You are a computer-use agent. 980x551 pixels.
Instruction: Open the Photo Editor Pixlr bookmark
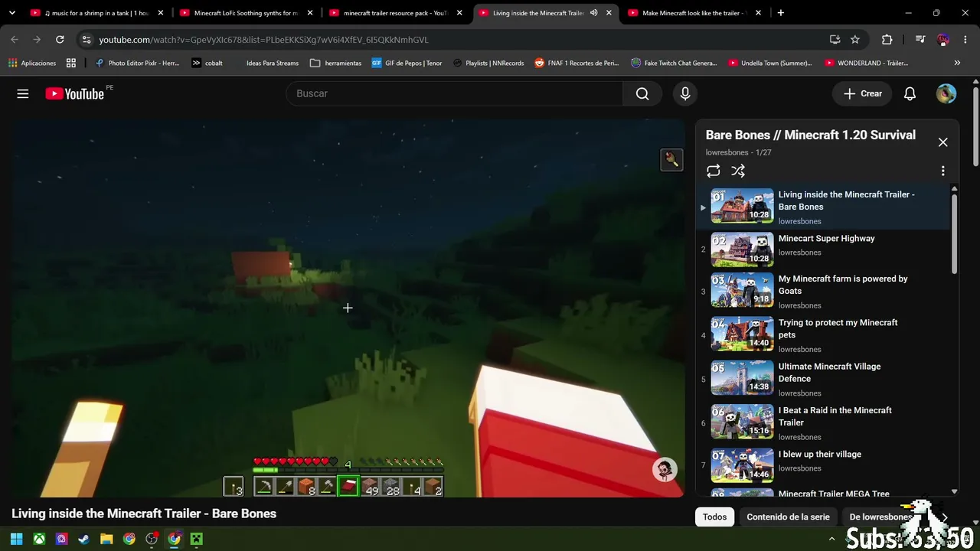click(136, 63)
